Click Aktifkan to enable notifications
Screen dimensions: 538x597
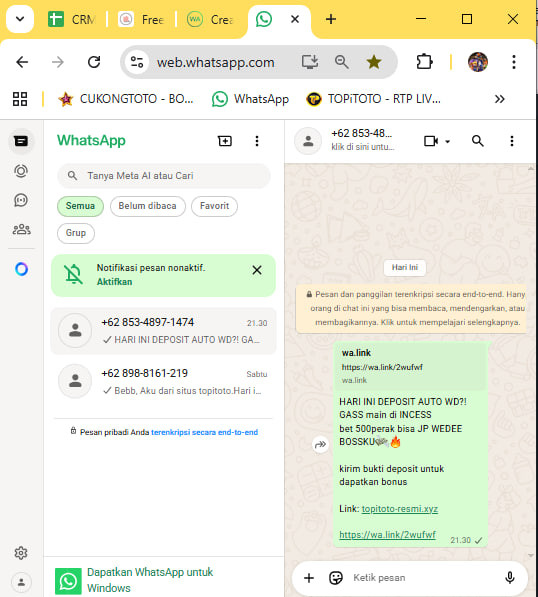click(x=114, y=282)
